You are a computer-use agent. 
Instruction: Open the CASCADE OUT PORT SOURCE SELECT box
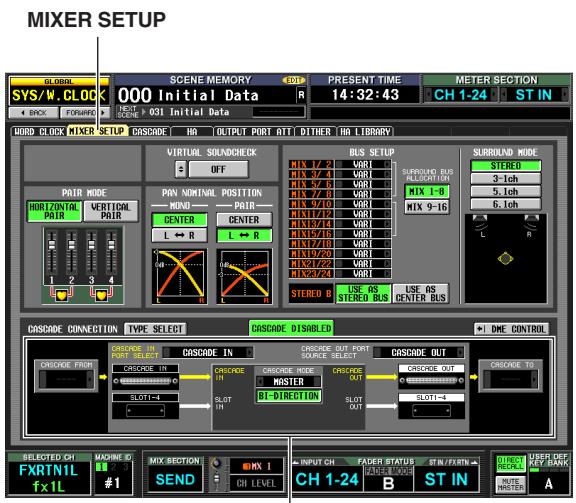(x=419, y=353)
